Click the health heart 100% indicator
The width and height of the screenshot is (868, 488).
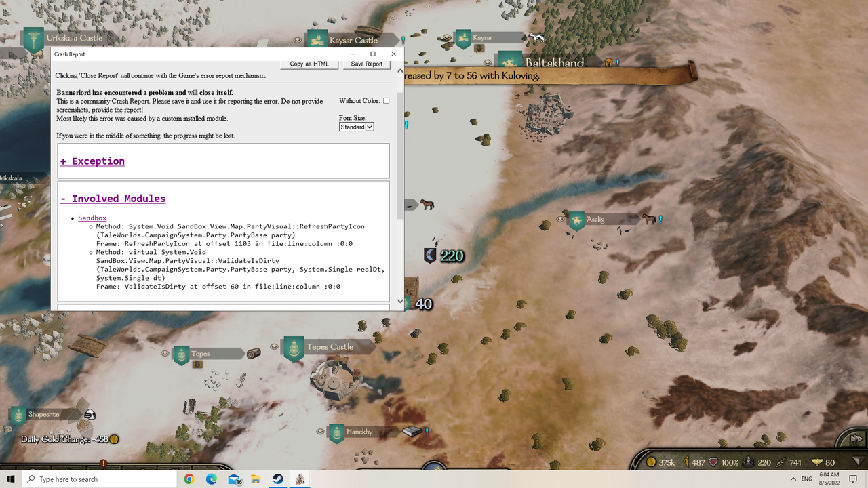point(724,462)
